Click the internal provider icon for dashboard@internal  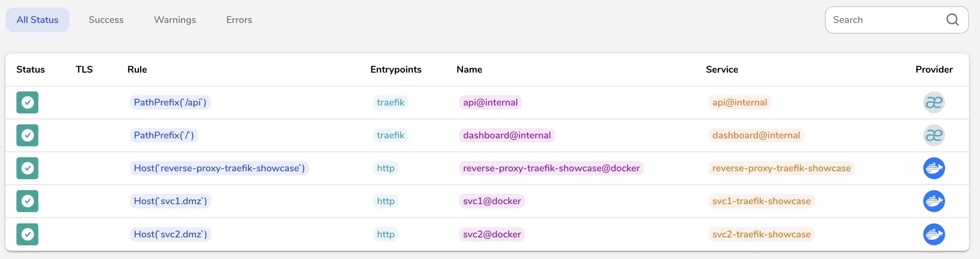[933, 135]
